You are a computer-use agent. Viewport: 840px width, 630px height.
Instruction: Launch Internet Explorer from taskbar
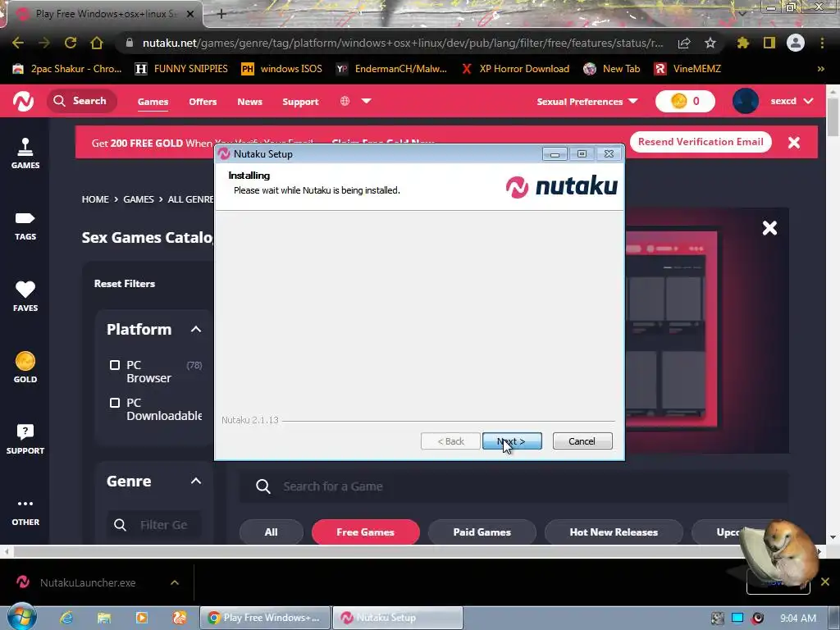(66, 618)
